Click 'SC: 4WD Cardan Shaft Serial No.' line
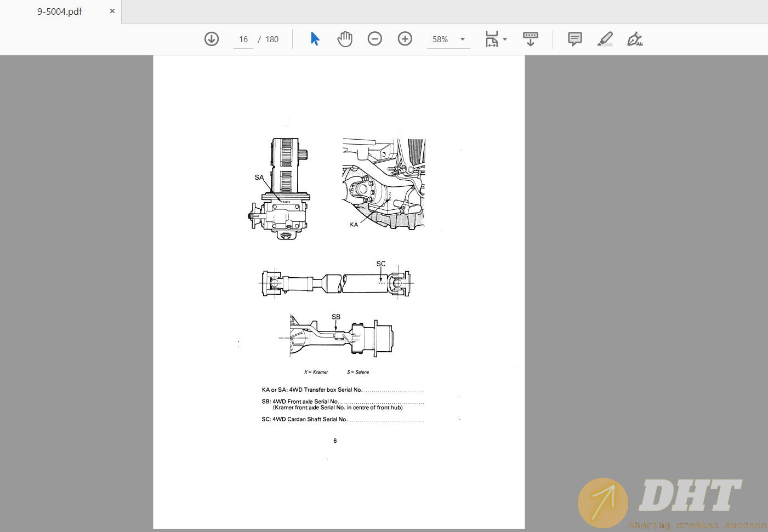Image resolution: width=768 pixels, height=532 pixels. [343, 419]
